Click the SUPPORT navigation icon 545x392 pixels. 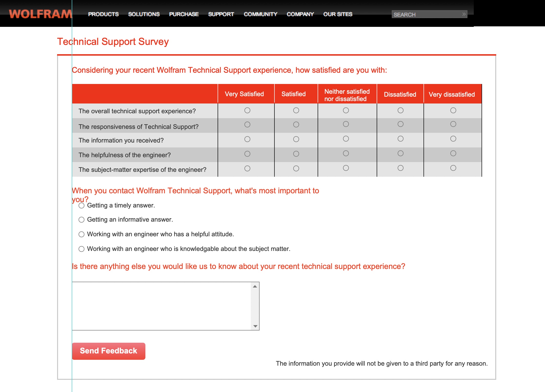[221, 14]
